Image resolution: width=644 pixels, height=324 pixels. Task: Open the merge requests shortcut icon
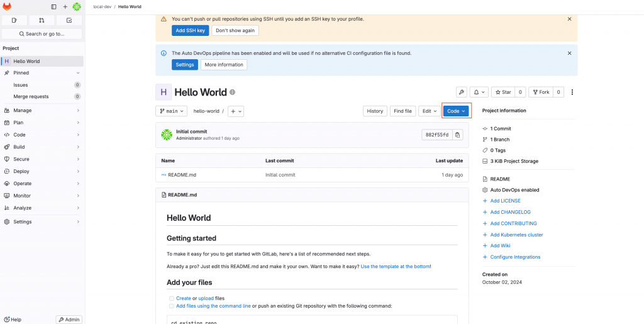click(42, 20)
